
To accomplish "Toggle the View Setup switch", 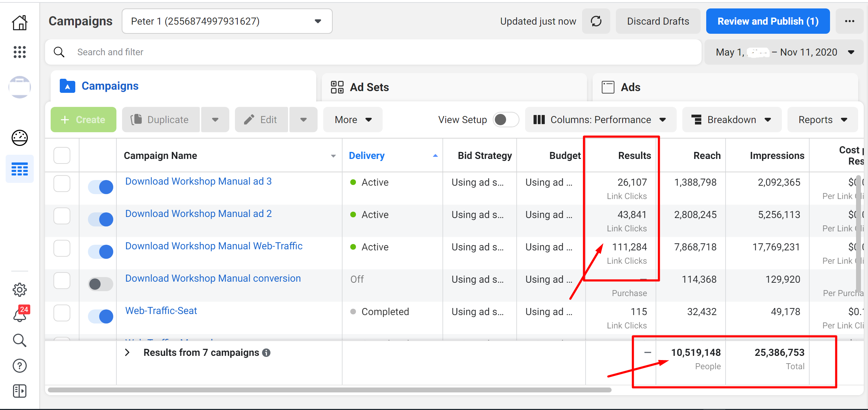I will (505, 120).
